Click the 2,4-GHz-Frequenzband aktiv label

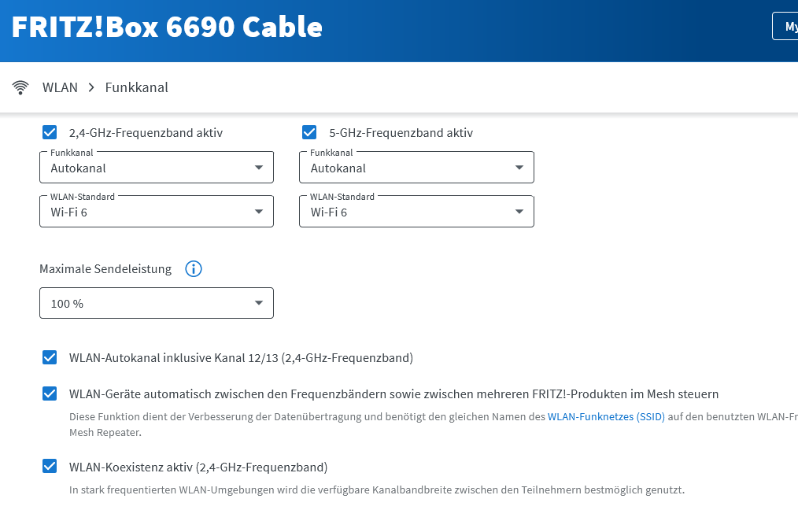(146, 133)
